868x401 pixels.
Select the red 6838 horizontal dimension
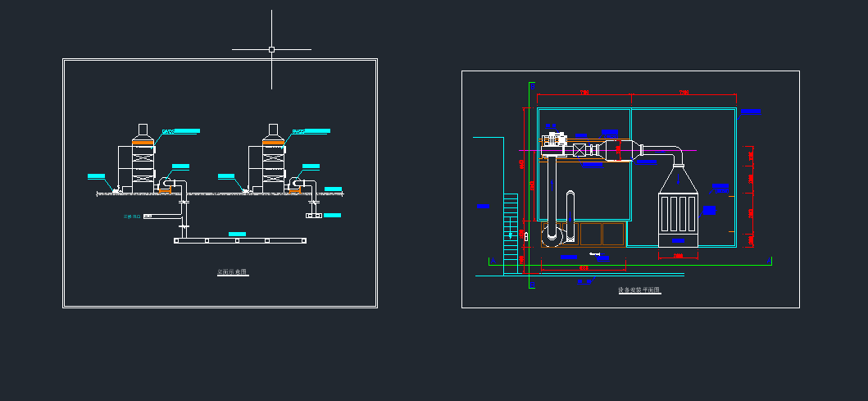point(584,268)
